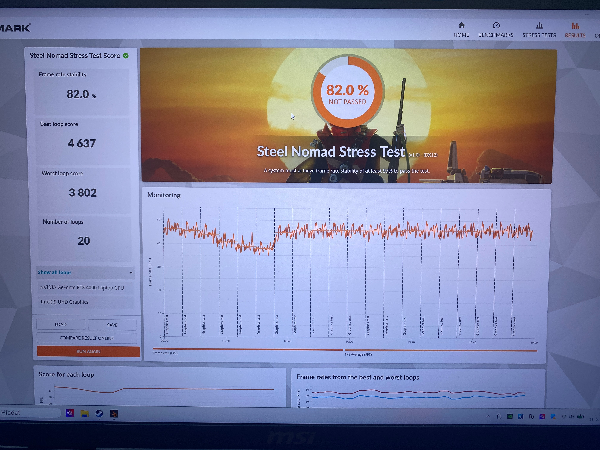
Task: Show hidden system tray icons
Action: click(489, 416)
